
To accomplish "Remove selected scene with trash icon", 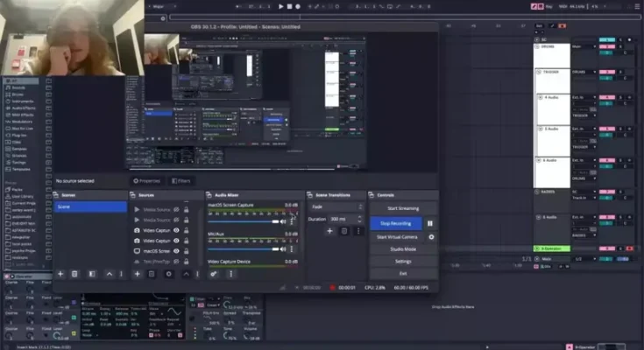I will coord(75,274).
